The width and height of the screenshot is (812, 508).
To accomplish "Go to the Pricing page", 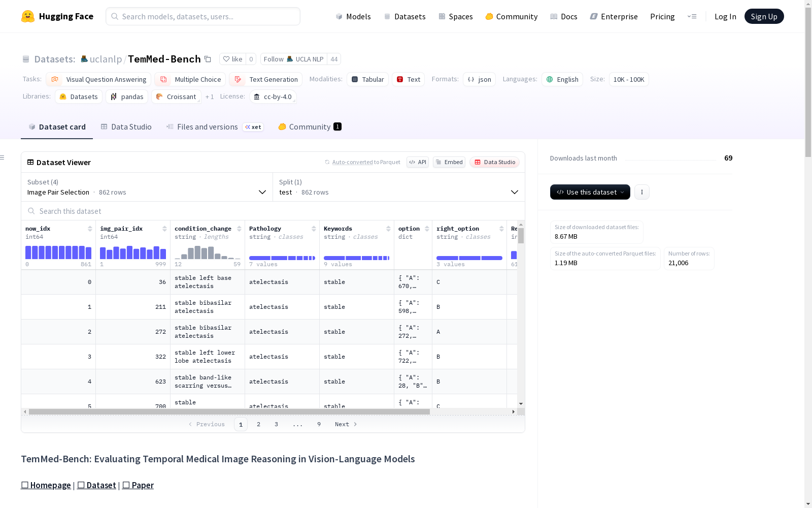I will click(x=662, y=16).
